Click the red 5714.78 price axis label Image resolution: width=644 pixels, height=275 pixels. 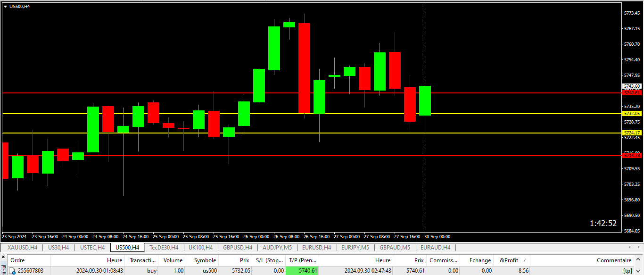[632, 156]
